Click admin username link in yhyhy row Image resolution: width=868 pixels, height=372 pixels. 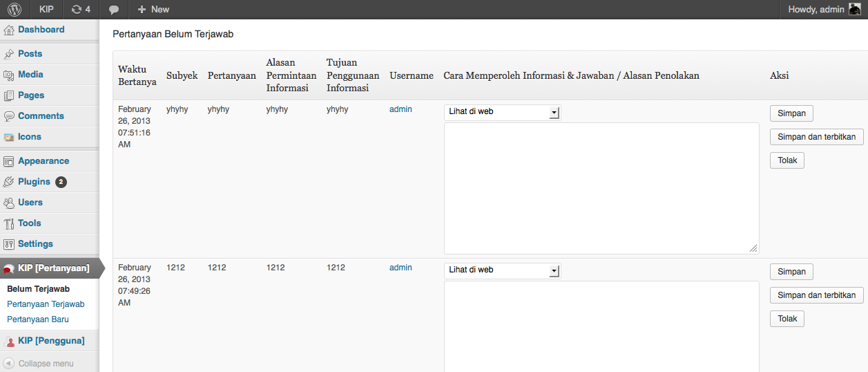click(x=401, y=109)
